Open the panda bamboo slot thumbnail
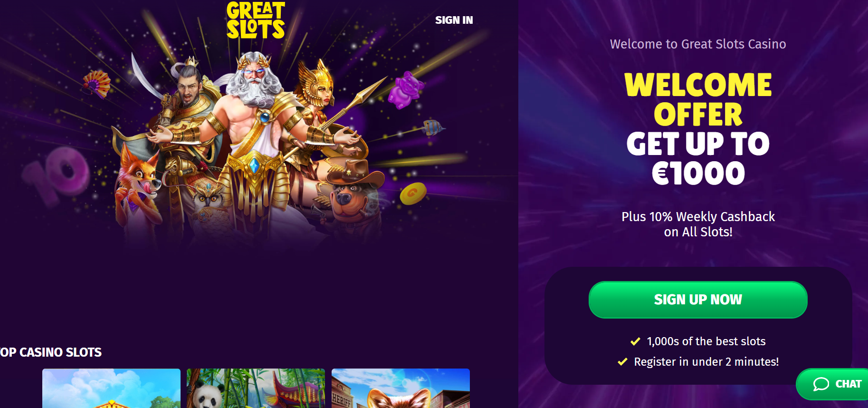This screenshot has height=408, width=868. coord(256,388)
